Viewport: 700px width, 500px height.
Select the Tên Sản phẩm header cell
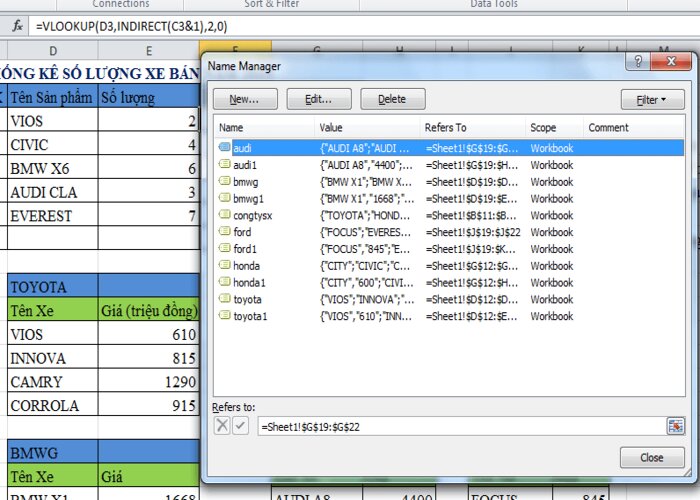point(53,97)
